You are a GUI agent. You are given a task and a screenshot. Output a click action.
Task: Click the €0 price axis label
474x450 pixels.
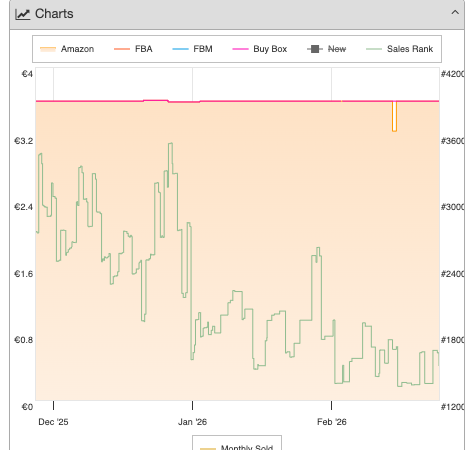[27, 407]
